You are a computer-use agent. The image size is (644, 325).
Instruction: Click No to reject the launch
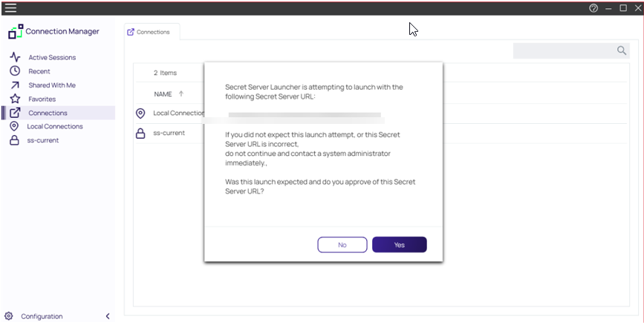(x=342, y=245)
